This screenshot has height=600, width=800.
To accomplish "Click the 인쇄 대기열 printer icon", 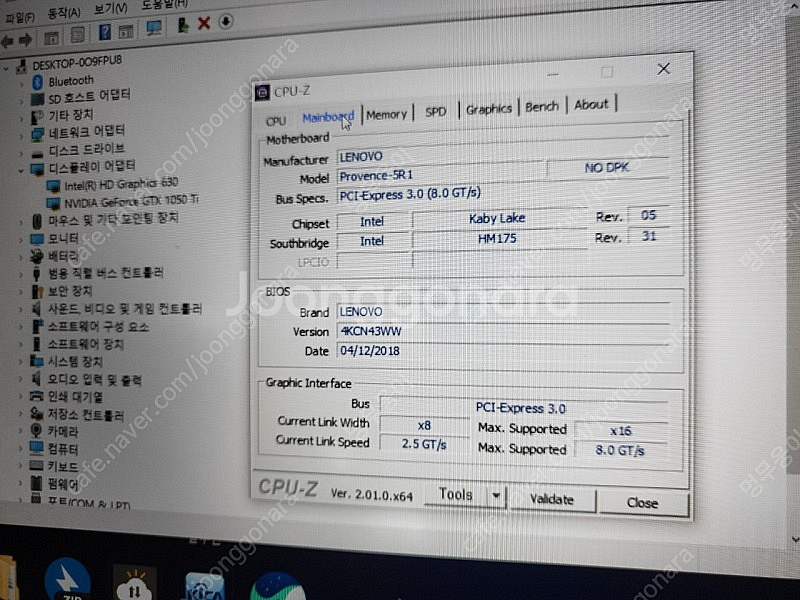I will [36, 396].
